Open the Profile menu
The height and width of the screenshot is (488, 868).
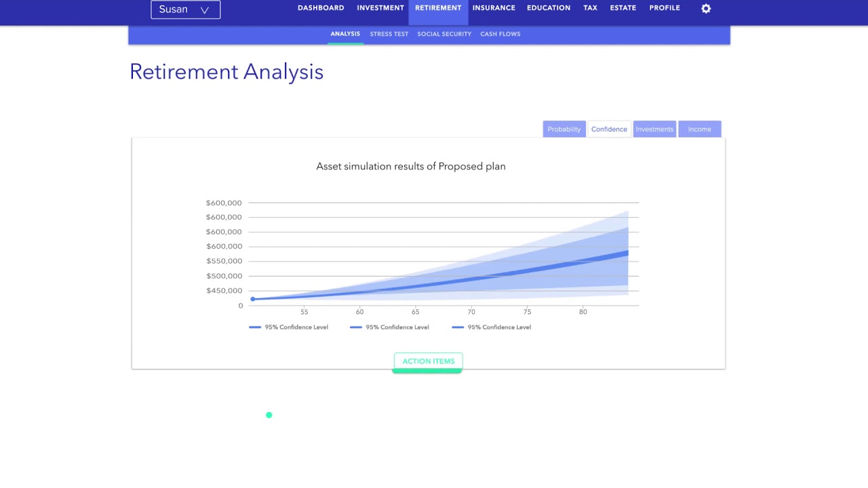tap(665, 8)
